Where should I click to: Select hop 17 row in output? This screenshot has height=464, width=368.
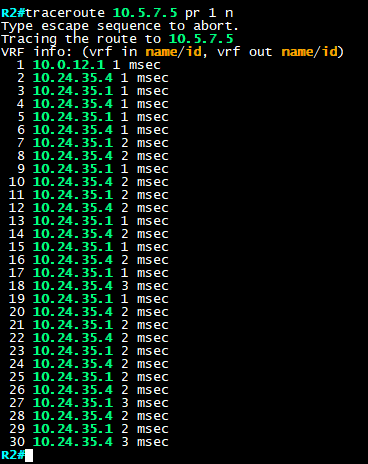(x=89, y=273)
